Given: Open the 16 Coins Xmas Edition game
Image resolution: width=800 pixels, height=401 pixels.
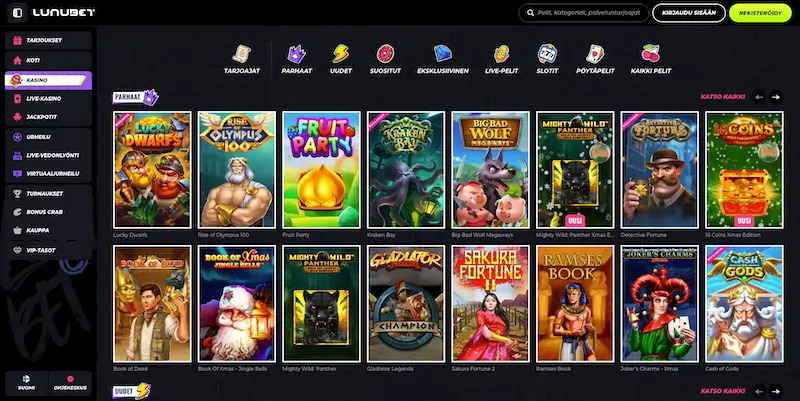Looking at the screenshot, I should click(744, 170).
